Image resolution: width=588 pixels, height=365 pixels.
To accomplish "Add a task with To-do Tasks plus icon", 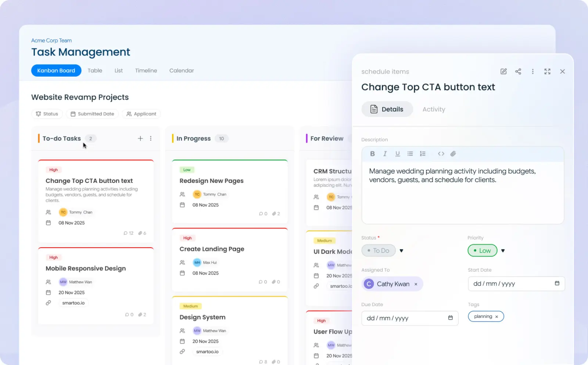I will pyautogui.click(x=140, y=138).
